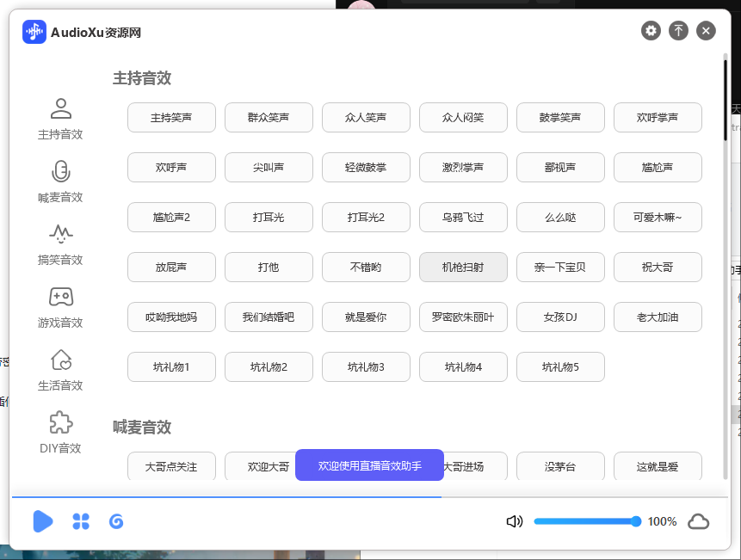The width and height of the screenshot is (741, 560).
Task: Click the upload arrow icon top right
Action: click(x=678, y=30)
